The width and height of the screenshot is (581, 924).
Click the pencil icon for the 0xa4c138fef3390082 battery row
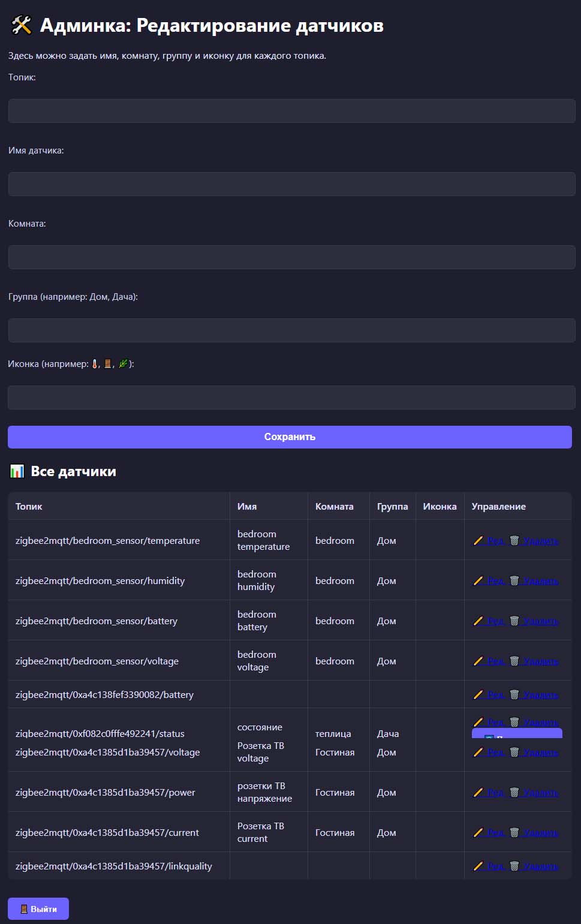(x=478, y=694)
